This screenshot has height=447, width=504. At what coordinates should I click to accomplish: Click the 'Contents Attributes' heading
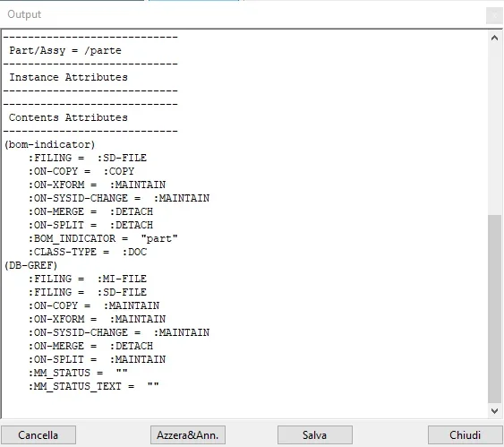pos(68,117)
